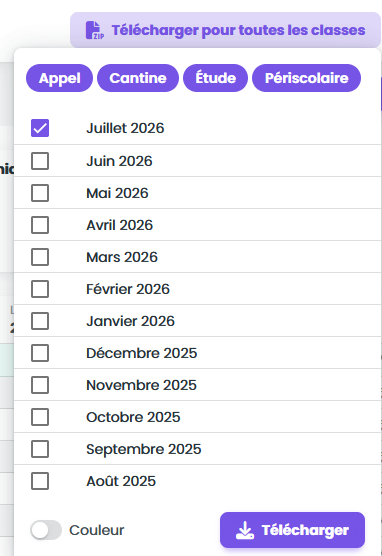382x556 pixels.
Task: Uncheck the Juillet 2026 checkbox
Action: pyautogui.click(x=40, y=128)
